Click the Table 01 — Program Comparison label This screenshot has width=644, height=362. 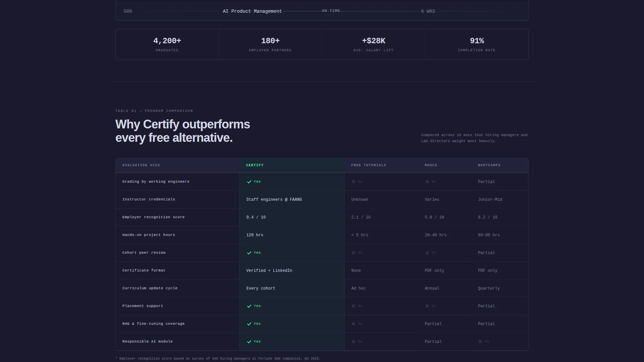(x=154, y=111)
